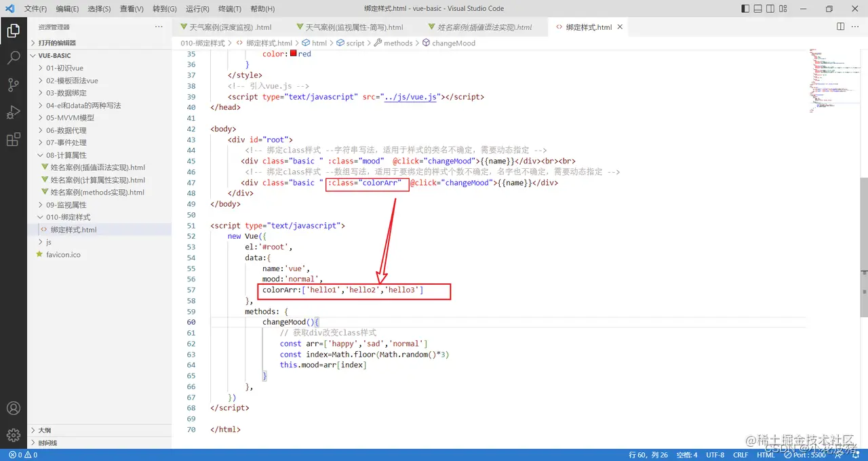868x461 pixels.
Task: Collapse the VUE-BASIC root folder
Action: pyautogui.click(x=99, y=56)
